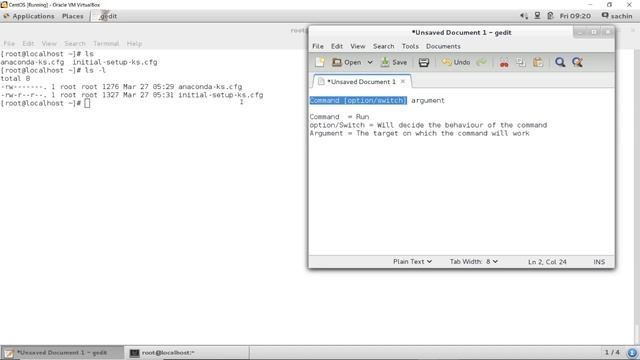The width and height of the screenshot is (640, 360).
Task: Open the volume speaker icon
Action: tap(524, 16)
